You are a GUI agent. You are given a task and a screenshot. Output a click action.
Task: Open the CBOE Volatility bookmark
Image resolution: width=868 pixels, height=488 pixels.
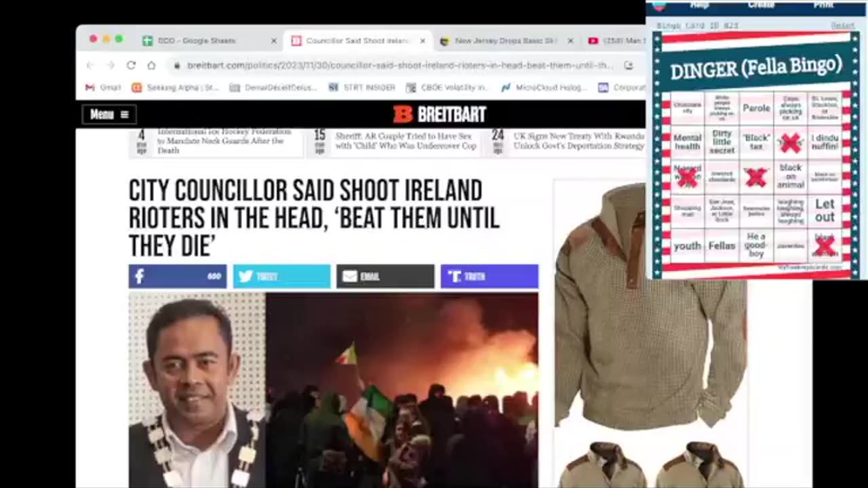point(448,87)
